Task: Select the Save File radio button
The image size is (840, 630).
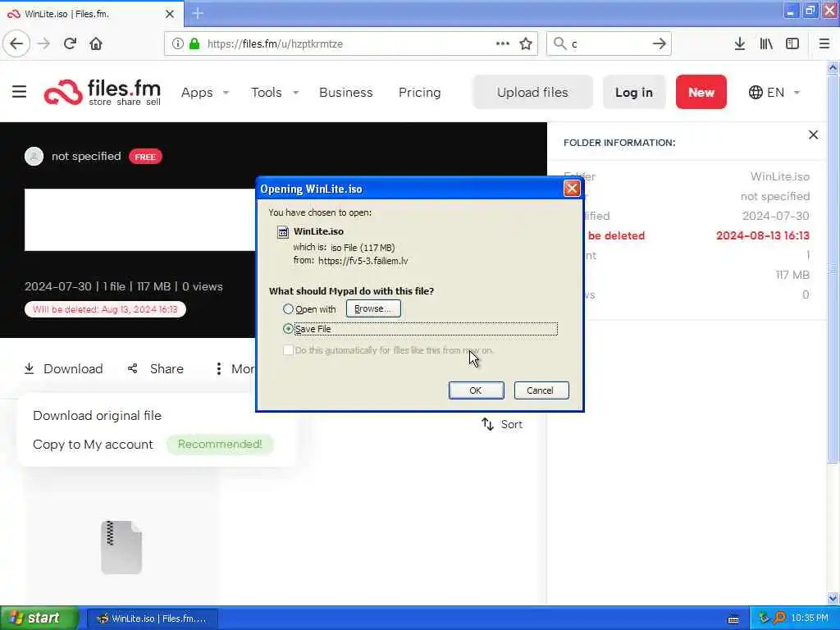Action: tap(288, 329)
